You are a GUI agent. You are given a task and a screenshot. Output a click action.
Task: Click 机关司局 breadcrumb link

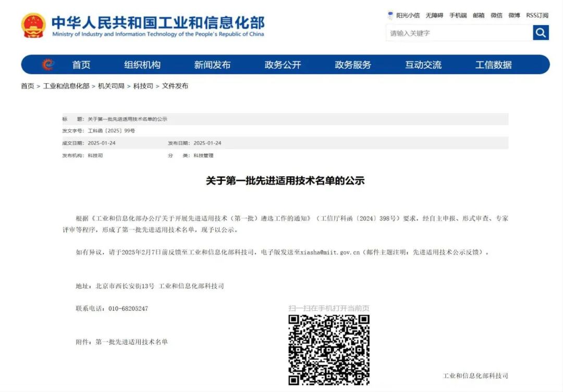(111, 86)
